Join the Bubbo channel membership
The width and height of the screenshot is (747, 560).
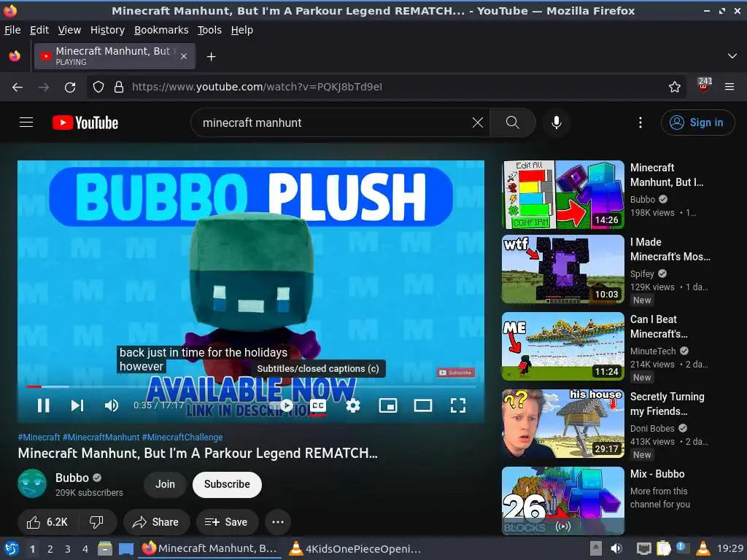click(165, 484)
